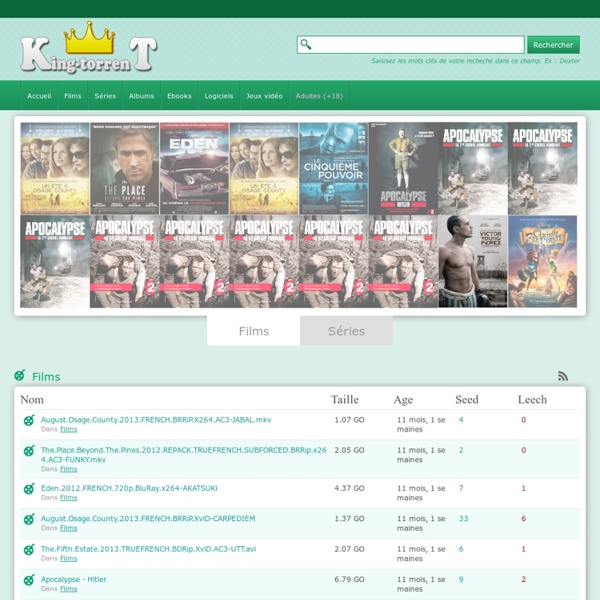The width and height of the screenshot is (600, 600).
Task: Click the Age column header
Action: (x=403, y=400)
